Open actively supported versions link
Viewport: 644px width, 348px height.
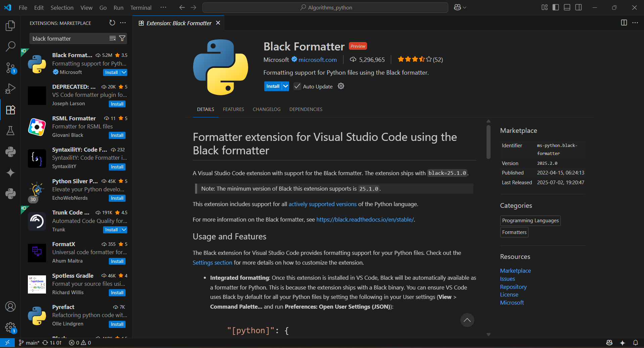(323, 204)
